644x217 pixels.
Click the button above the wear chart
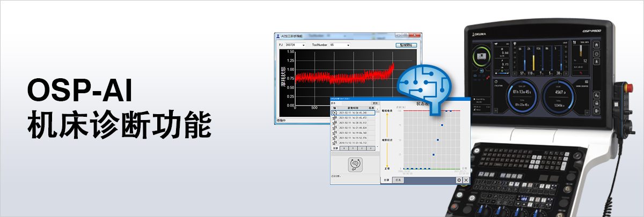pyautogui.click(x=406, y=45)
